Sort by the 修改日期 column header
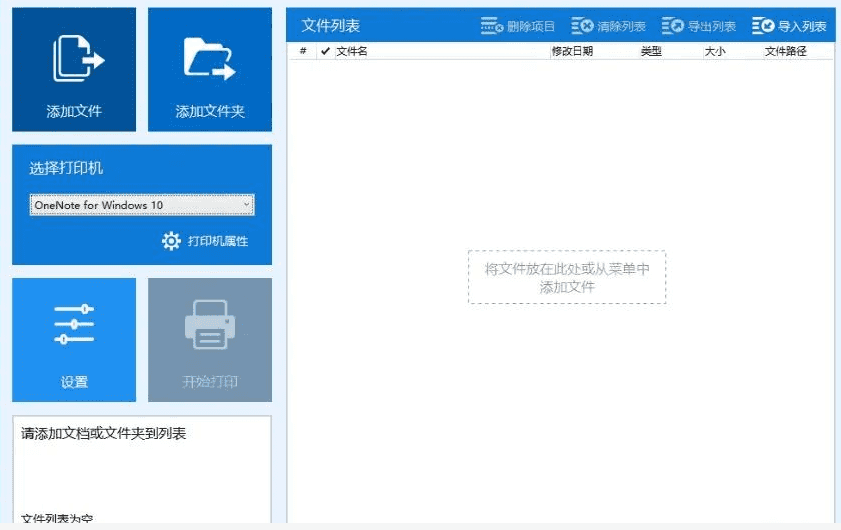This screenshot has width=841, height=530. (x=572, y=51)
